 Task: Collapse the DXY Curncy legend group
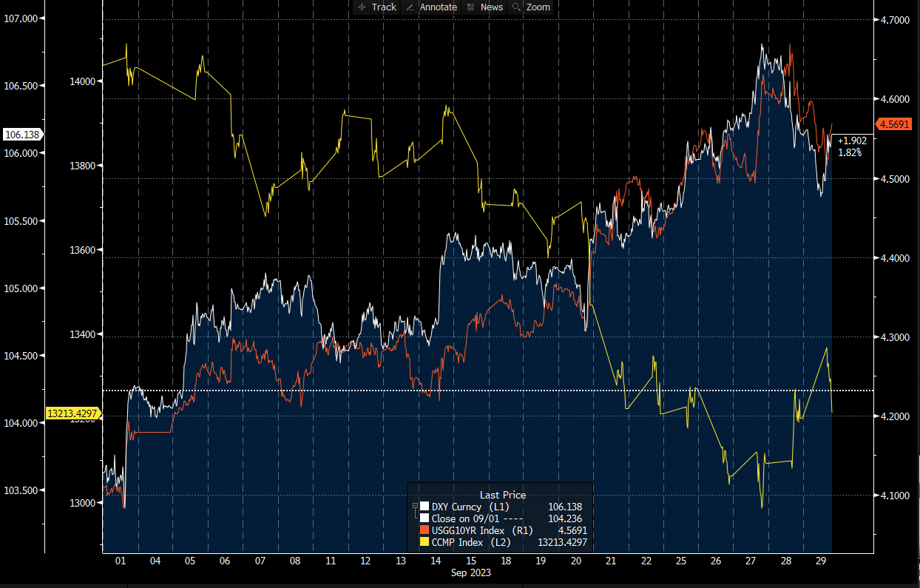point(415,507)
